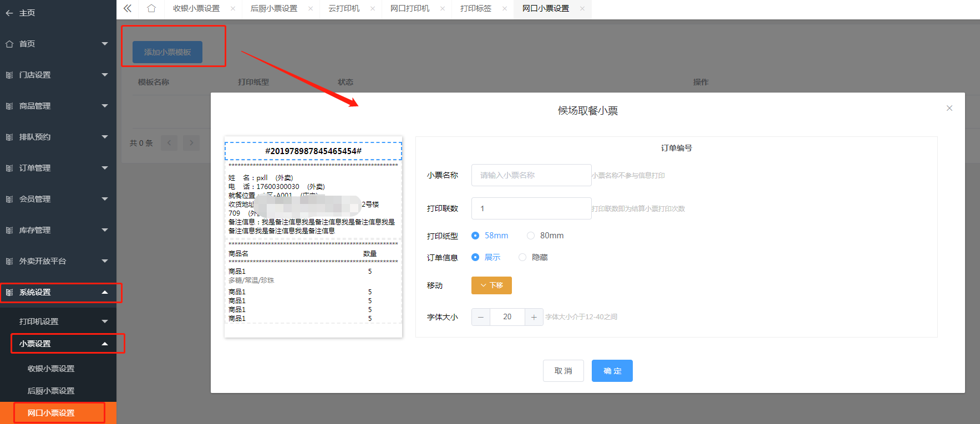The image size is (980, 424).
Task: Go to the next page arrow
Action: click(x=191, y=143)
